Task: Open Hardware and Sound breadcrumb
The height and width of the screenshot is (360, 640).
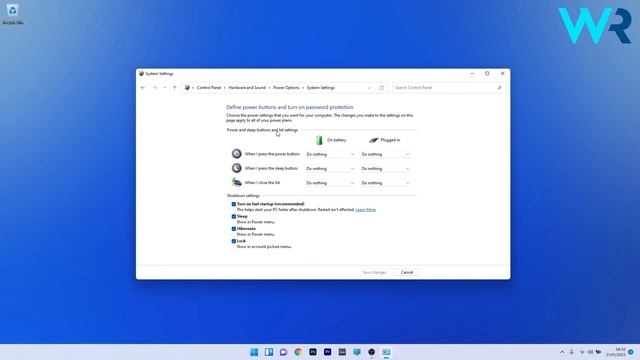Action: 247,88
